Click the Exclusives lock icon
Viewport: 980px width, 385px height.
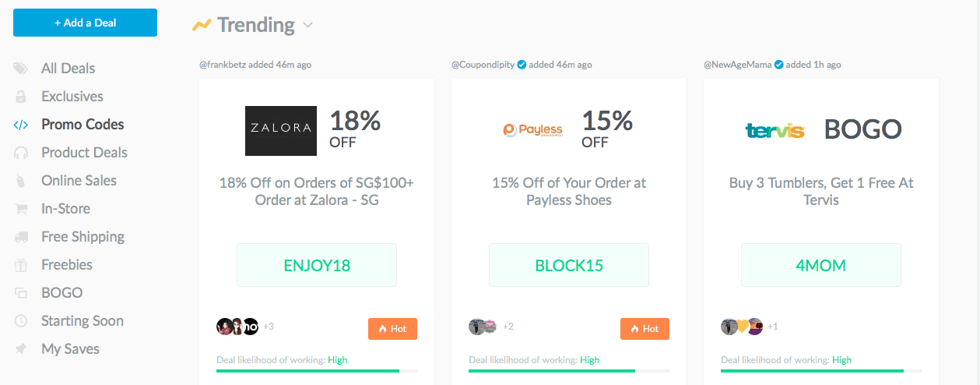(21, 97)
